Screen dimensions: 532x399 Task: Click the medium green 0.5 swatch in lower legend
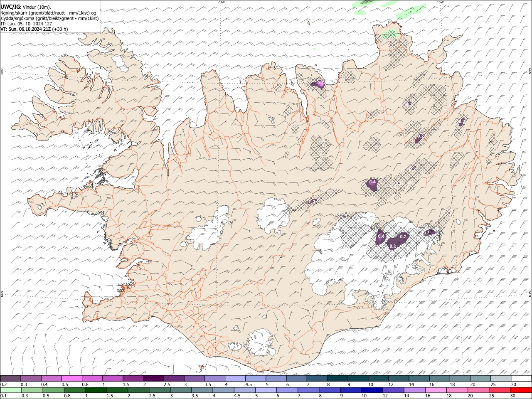tap(53, 390)
